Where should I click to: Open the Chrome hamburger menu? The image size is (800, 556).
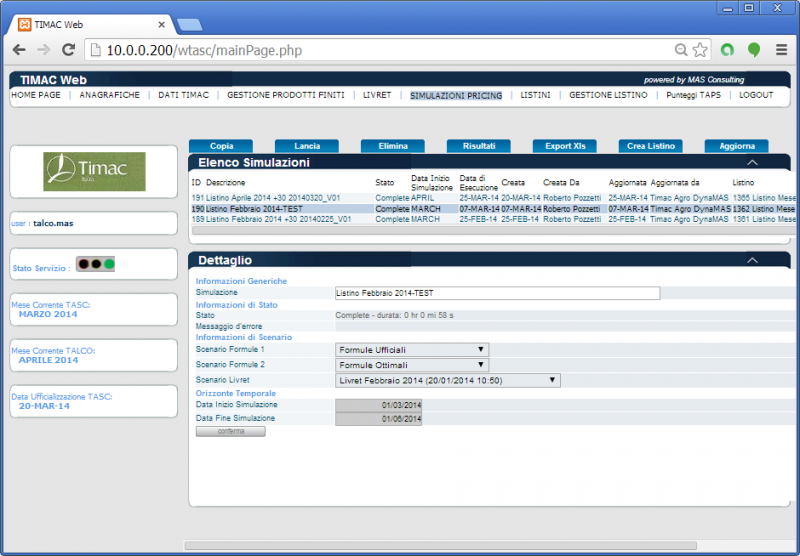point(782,49)
